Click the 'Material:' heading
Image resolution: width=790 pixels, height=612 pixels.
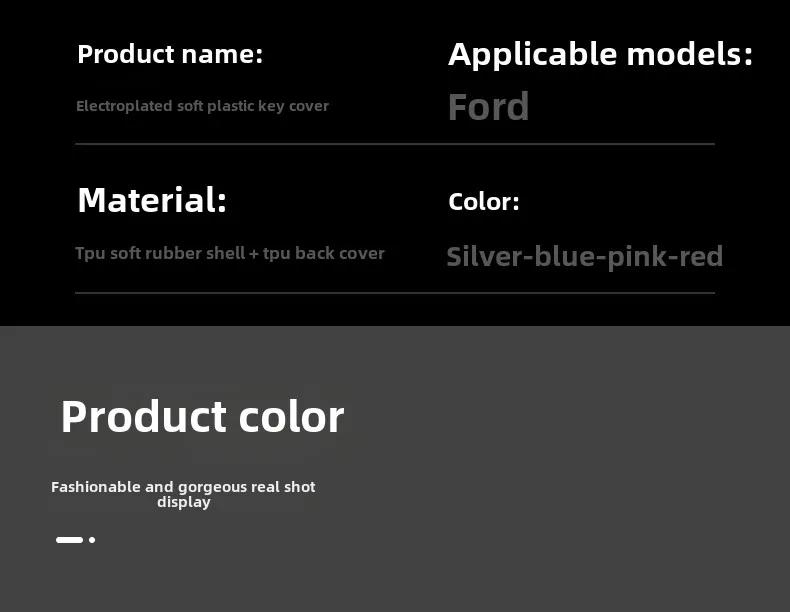[152, 200]
